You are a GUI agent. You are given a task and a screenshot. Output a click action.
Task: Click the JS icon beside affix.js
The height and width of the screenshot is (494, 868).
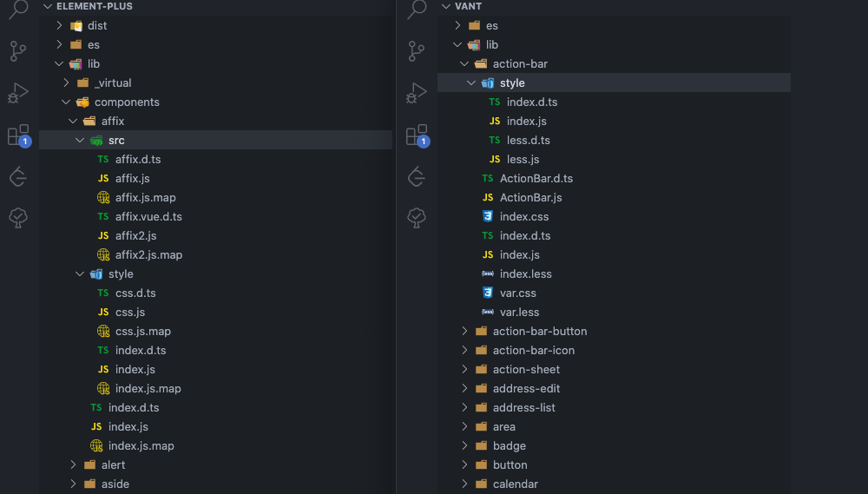tap(103, 178)
